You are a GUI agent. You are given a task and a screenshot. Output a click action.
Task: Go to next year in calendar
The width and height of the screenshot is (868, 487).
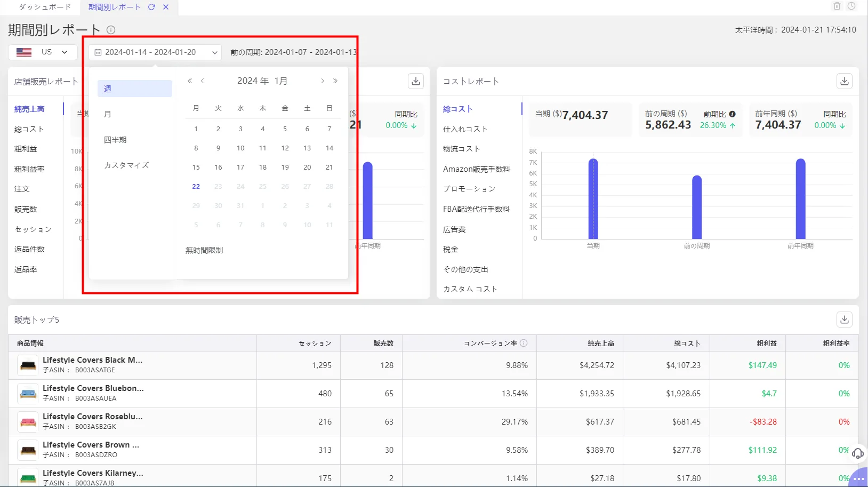point(335,81)
